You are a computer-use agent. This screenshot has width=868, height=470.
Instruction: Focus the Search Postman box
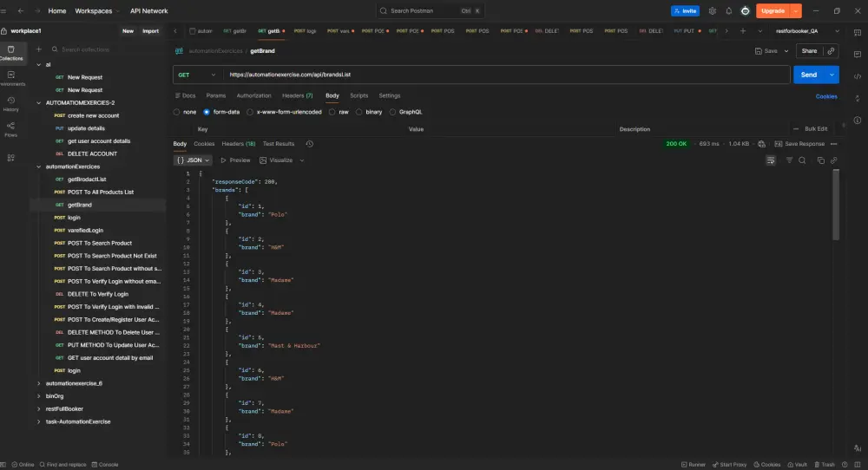[x=431, y=10]
